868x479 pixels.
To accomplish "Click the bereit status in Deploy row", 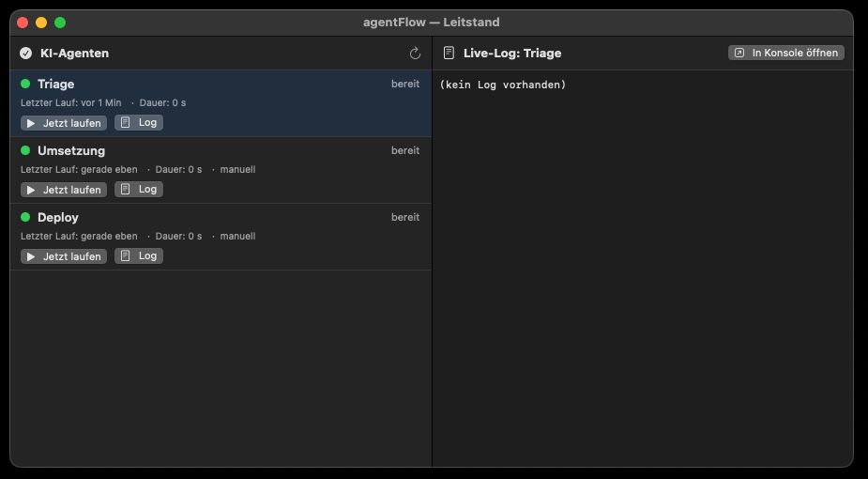I will point(405,217).
